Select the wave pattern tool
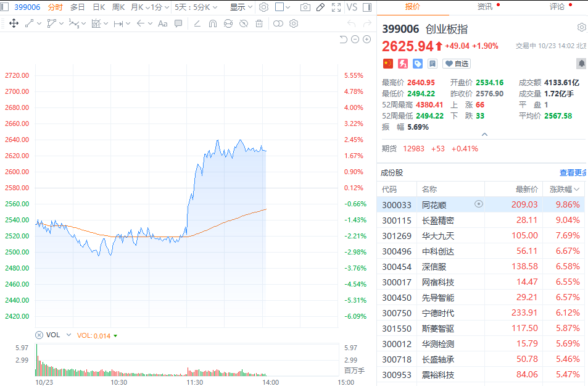The height and width of the screenshot is (386, 588). click(74, 23)
